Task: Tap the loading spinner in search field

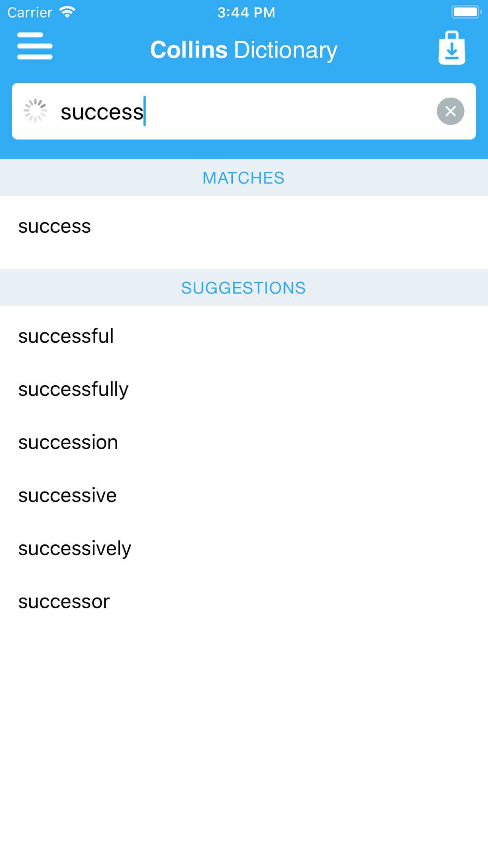Action: 35,111
